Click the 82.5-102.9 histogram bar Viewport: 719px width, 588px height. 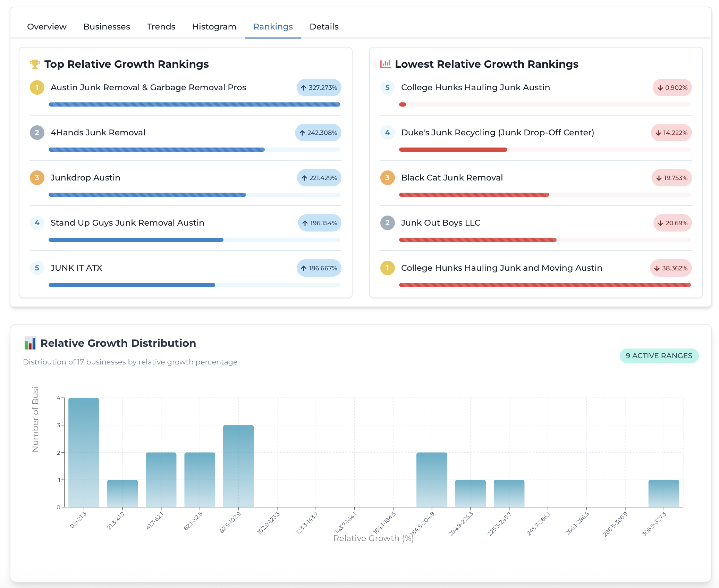[x=238, y=466]
